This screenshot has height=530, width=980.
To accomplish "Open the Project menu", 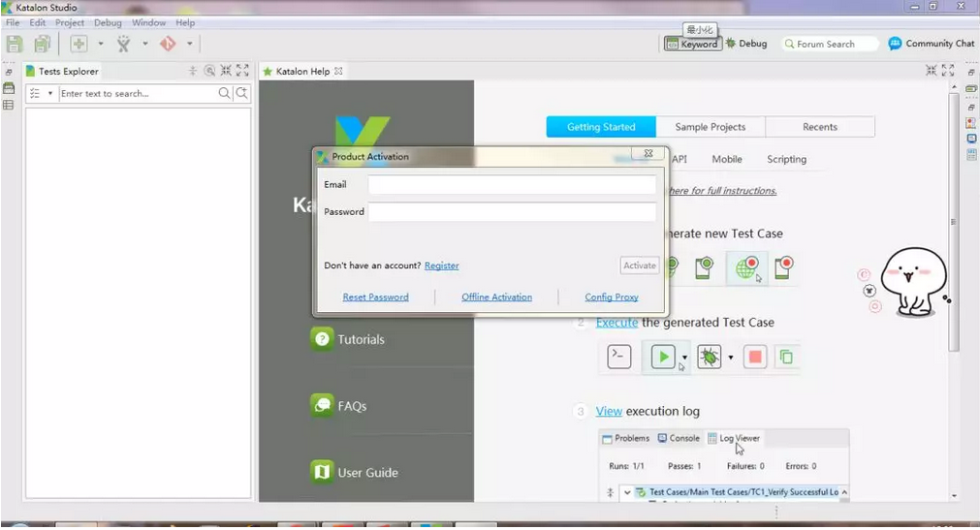I will tap(70, 22).
